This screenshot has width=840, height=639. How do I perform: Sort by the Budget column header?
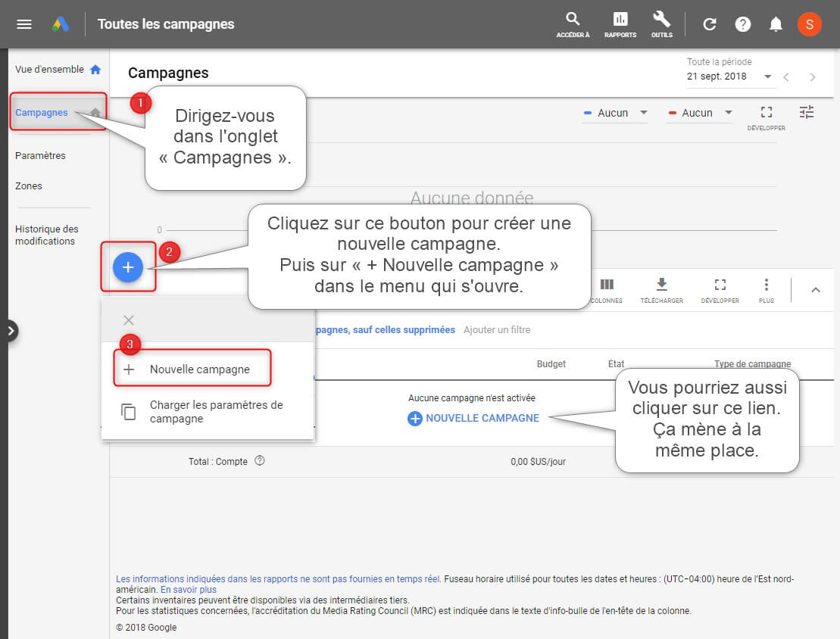[551, 363]
